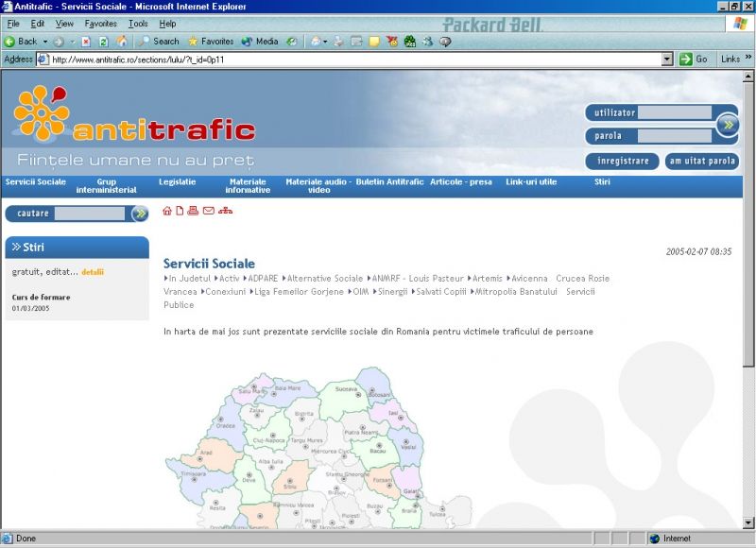Click the red print icon on the page

193,210
